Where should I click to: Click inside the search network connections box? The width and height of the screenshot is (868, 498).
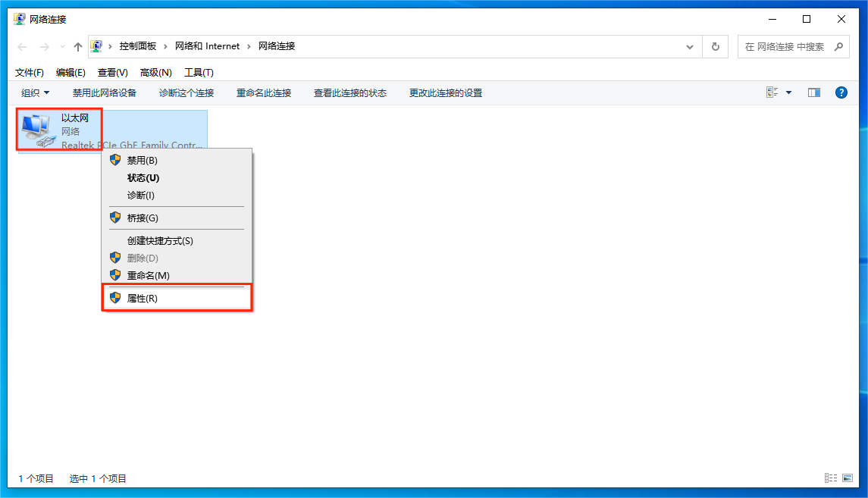(x=785, y=46)
